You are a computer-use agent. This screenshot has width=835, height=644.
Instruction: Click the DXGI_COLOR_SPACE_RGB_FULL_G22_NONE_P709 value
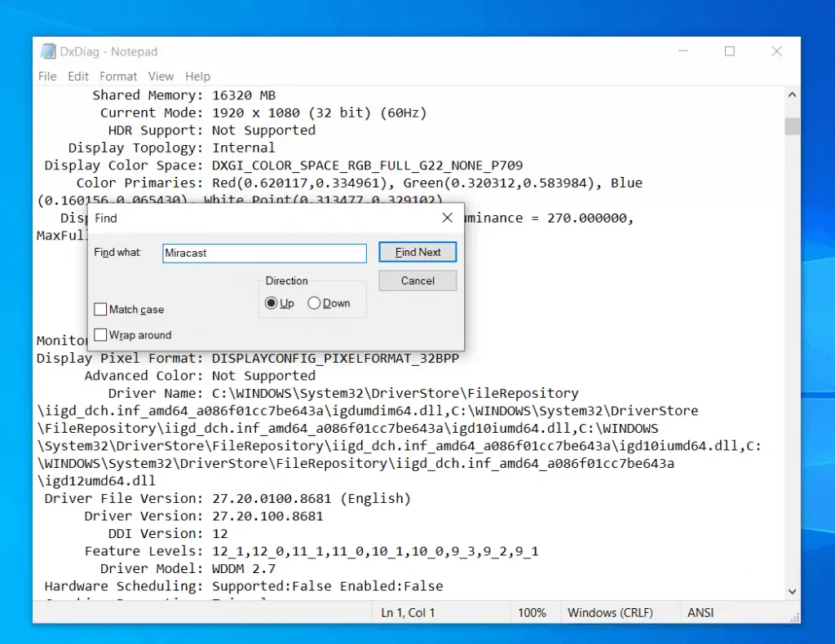pyautogui.click(x=368, y=165)
